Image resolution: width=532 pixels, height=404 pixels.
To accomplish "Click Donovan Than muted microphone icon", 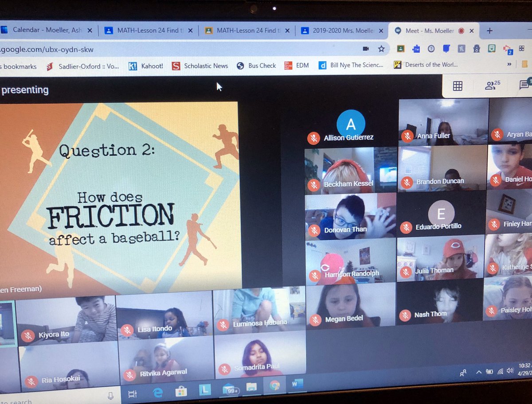I will (x=314, y=230).
